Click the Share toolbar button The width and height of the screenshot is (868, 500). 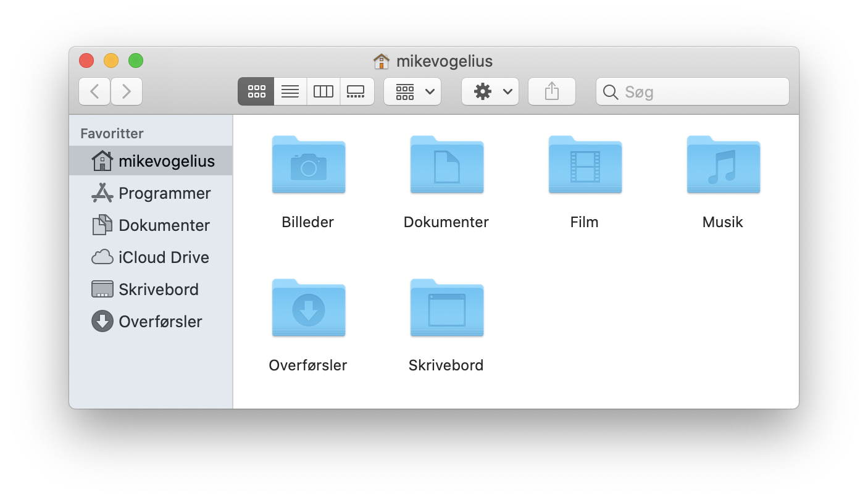click(552, 91)
